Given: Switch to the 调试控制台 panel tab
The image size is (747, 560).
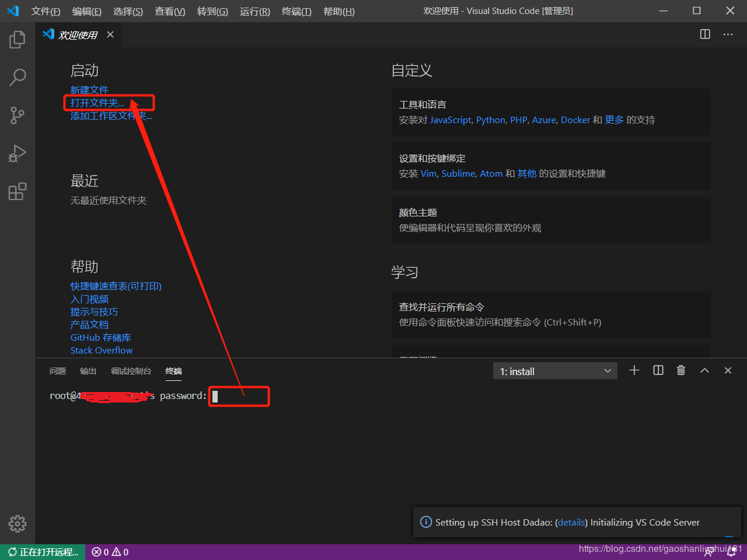Looking at the screenshot, I should [131, 371].
